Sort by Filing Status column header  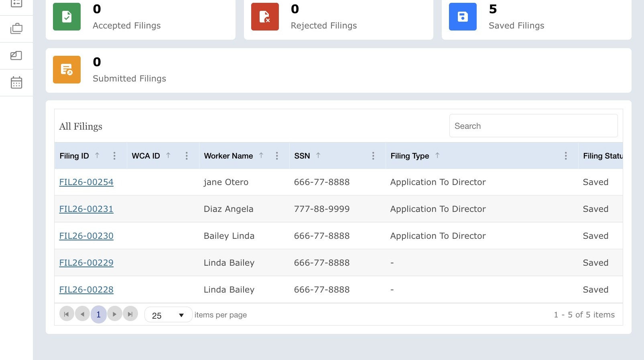(x=603, y=156)
